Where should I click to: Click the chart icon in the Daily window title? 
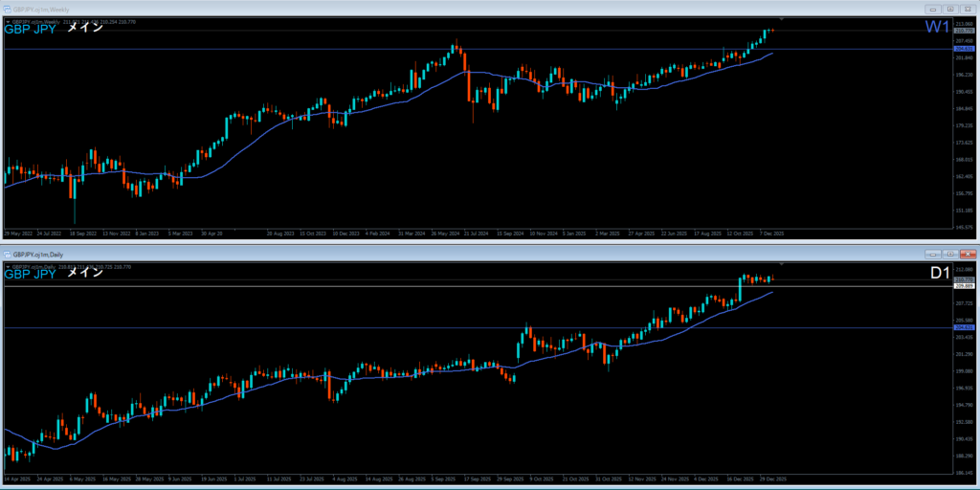point(8,255)
